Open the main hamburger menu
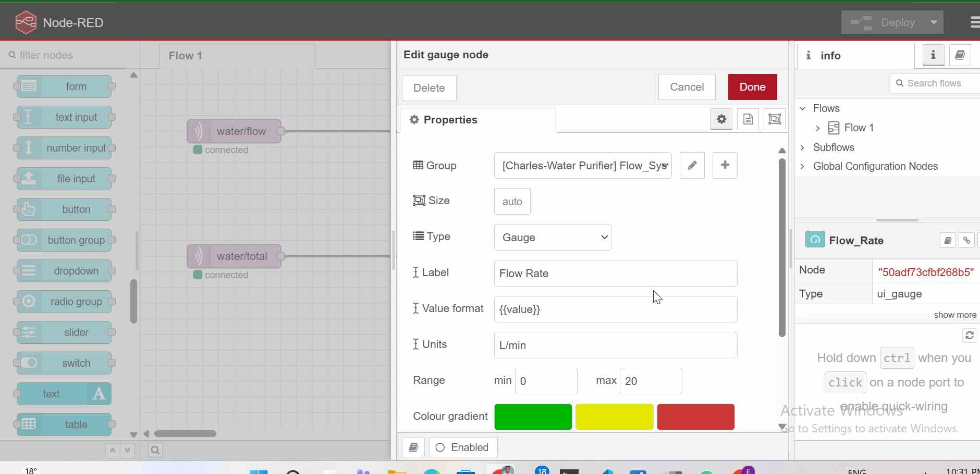Viewport: 980px width, 474px height. pos(975,22)
